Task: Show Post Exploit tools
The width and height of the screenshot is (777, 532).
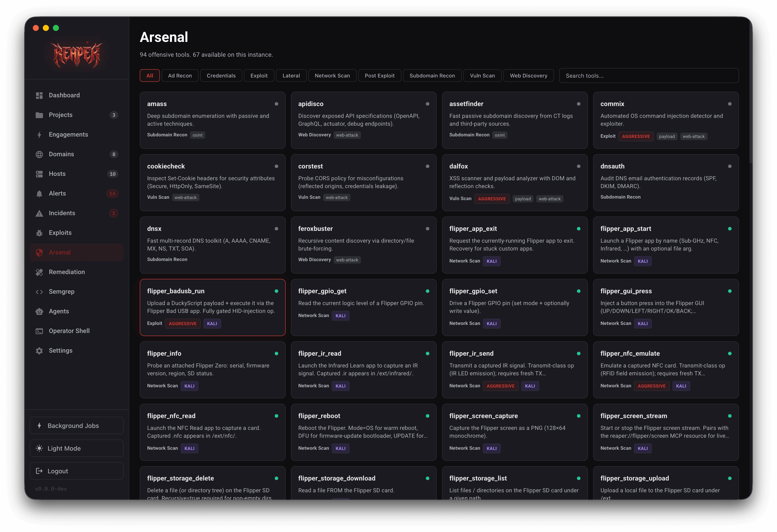Action: point(380,76)
